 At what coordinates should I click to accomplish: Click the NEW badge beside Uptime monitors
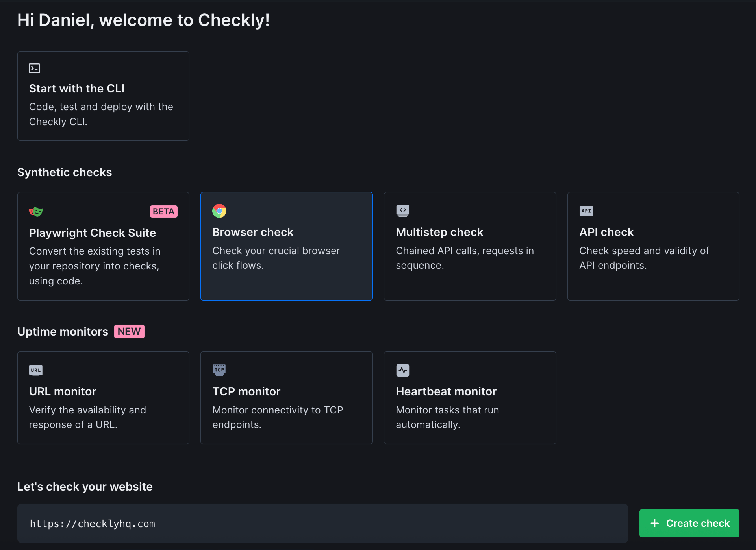pos(129,331)
